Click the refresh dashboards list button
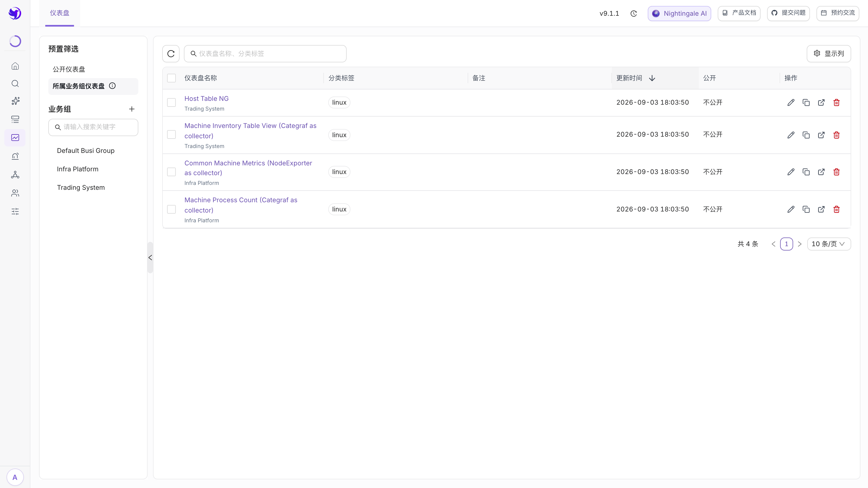 click(x=171, y=54)
